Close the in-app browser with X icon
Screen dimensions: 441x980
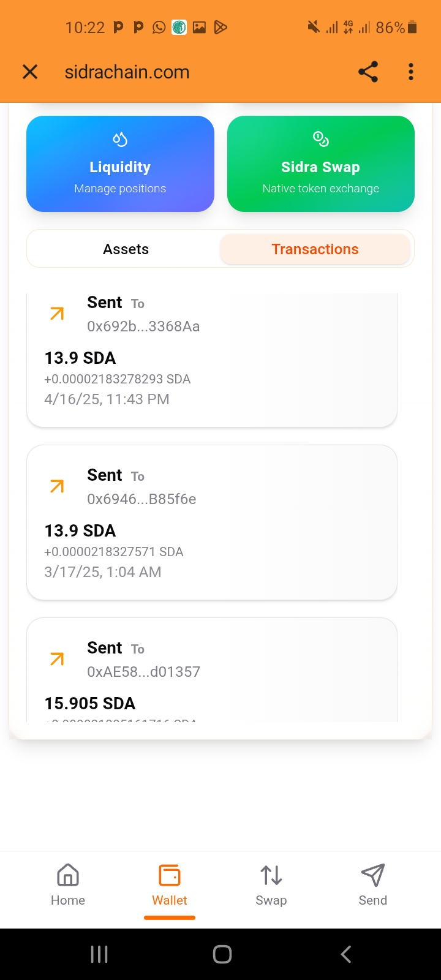point(30,72)
